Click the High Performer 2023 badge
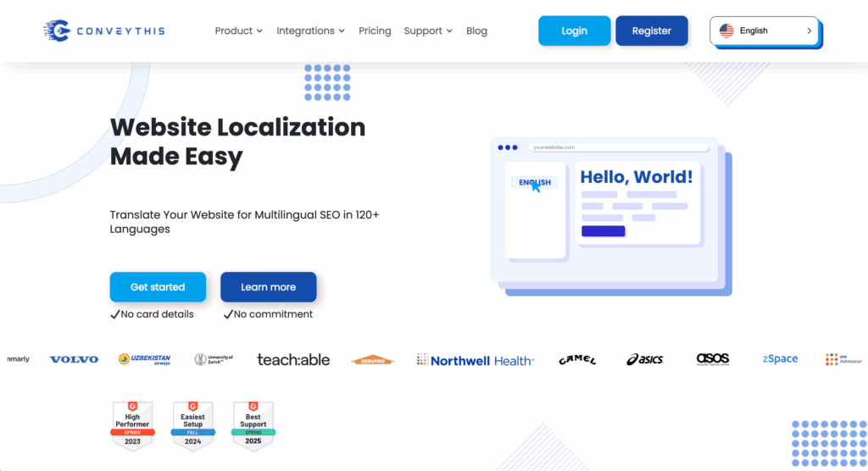Viewport: 868px width, 471px height. click(132, 426)
